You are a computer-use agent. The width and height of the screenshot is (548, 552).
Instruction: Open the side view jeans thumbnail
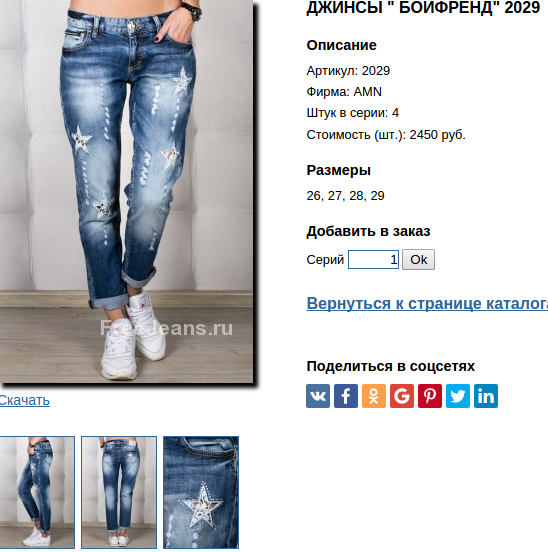click(x=37, y=492)
